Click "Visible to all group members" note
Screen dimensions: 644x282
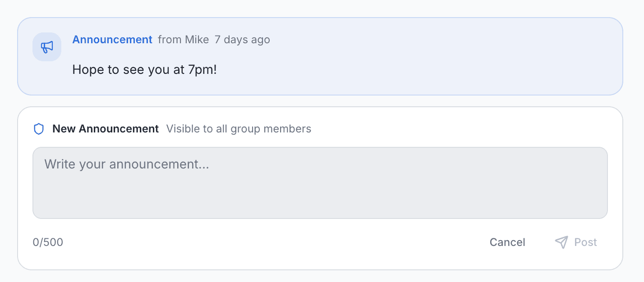pyautogui.click(x=239, y=129)
